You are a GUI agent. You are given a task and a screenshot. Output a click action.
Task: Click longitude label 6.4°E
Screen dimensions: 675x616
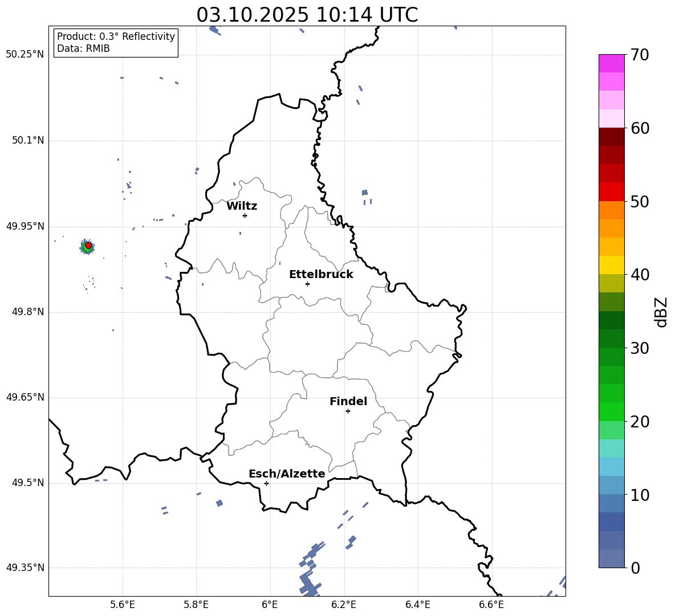click(418, 605)
